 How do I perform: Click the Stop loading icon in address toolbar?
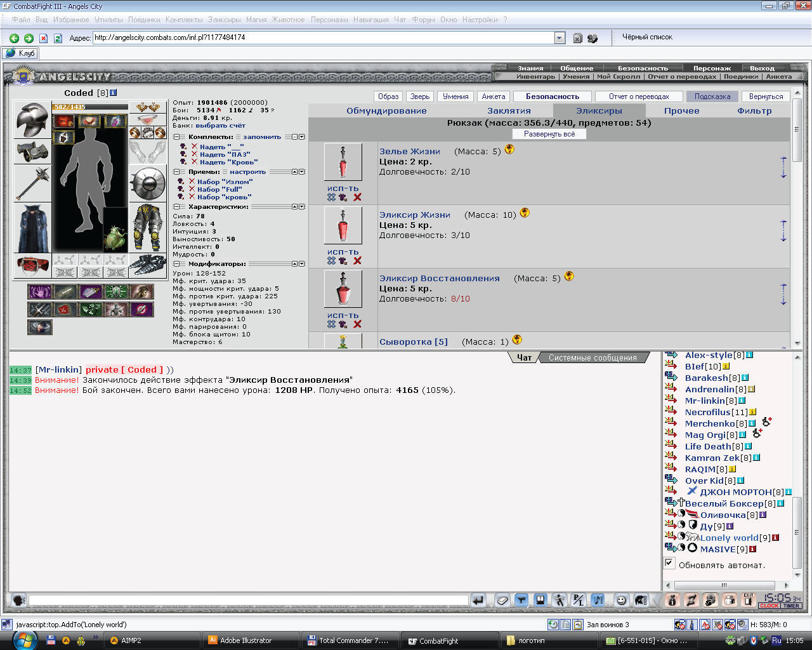[43, 38]
